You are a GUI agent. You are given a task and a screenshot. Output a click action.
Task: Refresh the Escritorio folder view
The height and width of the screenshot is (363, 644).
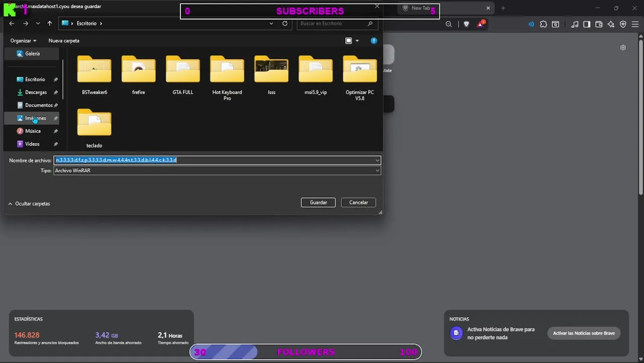[x=285, y=23]
